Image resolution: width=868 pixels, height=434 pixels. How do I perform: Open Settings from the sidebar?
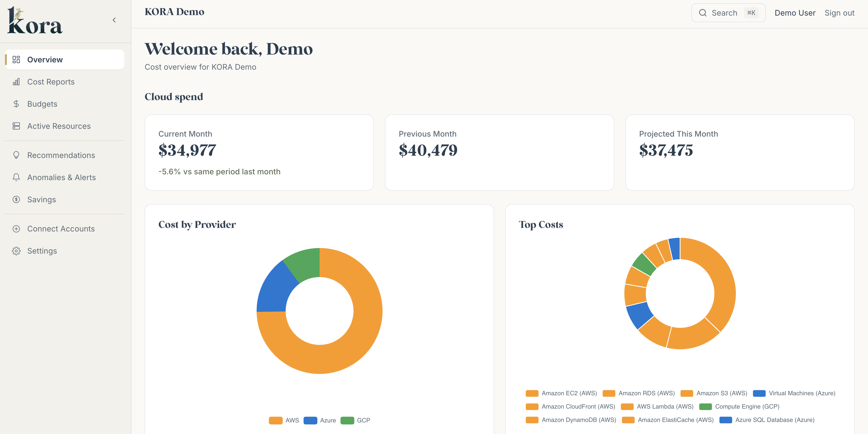click(x=65, y=251)
